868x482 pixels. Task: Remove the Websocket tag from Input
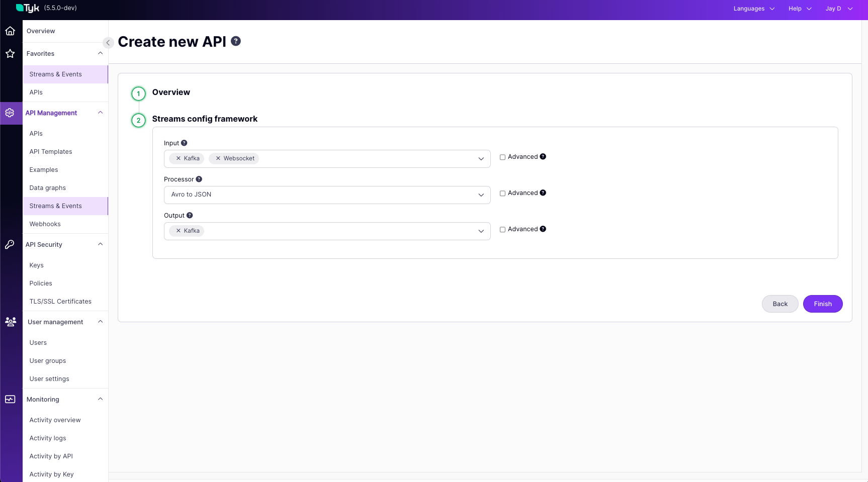[x=218, y=158]
